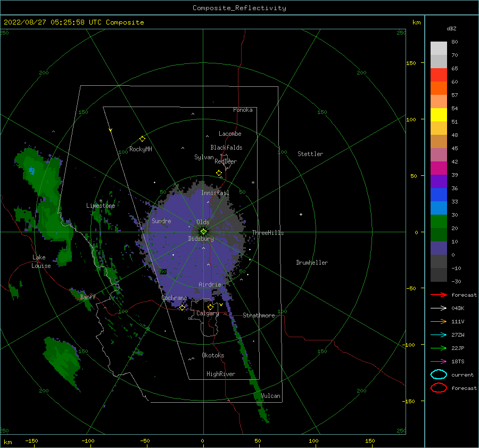Click the Sylvan label
The height and width of the screenshot is (448, 479).
(x=204, y=157)
